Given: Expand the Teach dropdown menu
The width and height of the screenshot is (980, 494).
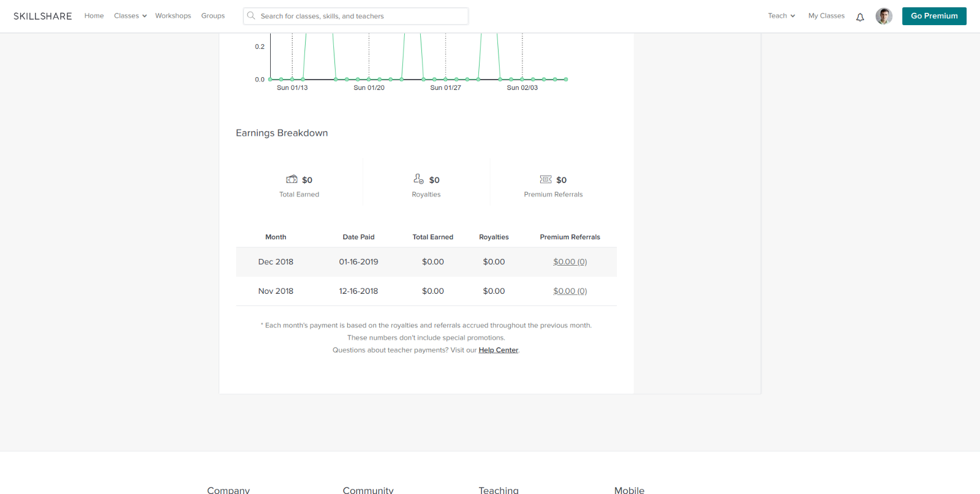Looking at the screenshot, I should coord(781,16).
